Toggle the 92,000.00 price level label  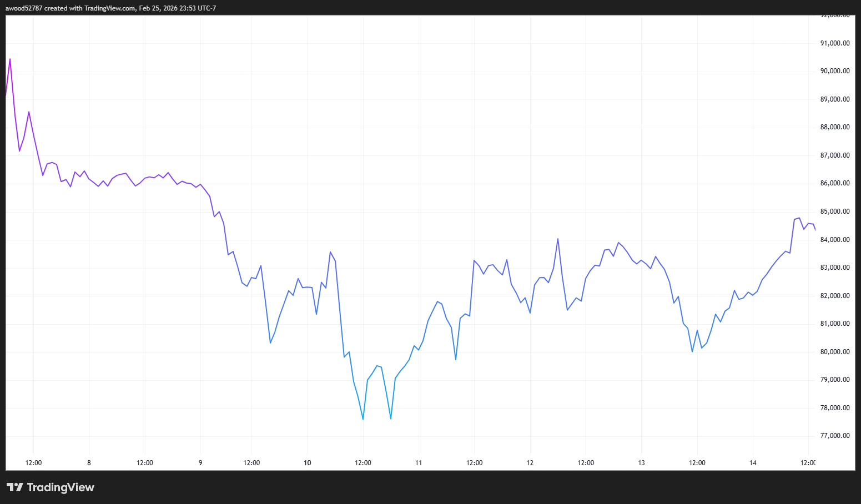(835, 15)
